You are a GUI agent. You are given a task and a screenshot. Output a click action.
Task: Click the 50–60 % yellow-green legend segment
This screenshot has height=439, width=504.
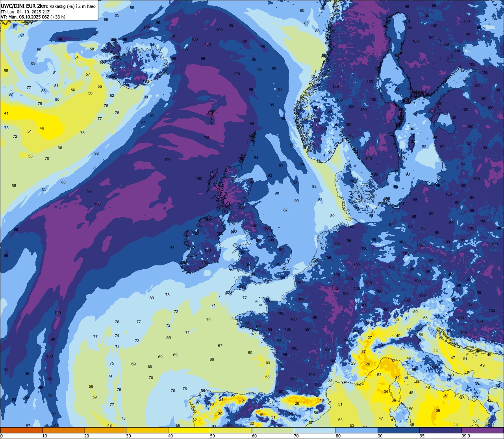[x=231, y=430]
